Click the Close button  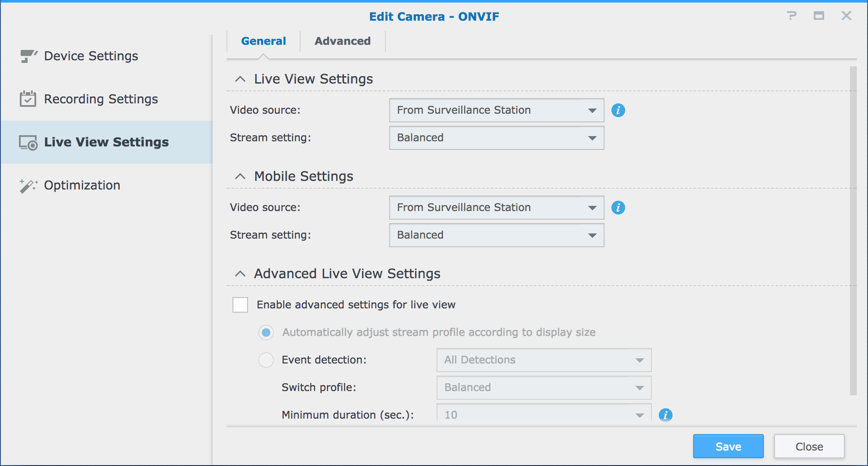(x=809, y=446)
